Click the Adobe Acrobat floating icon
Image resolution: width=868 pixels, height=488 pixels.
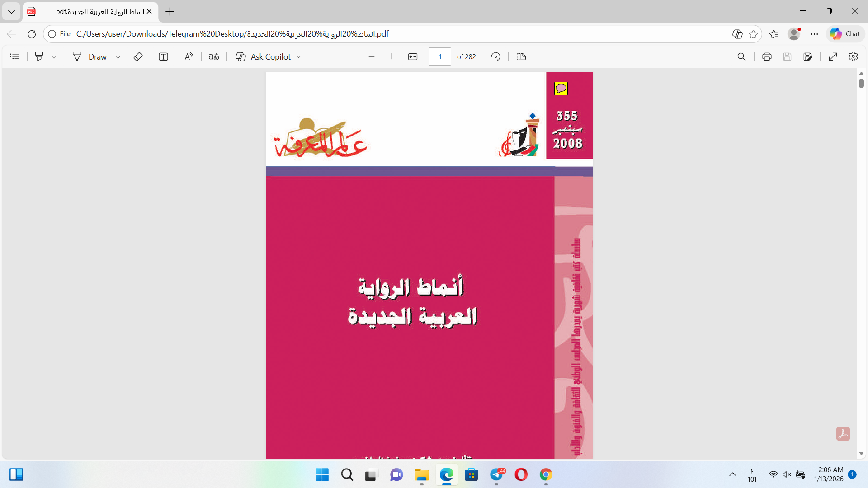(843, 434)
